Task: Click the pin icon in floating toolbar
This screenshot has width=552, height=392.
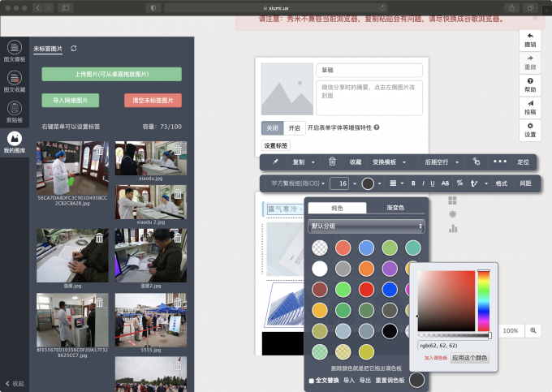Action: coord(275,162)
